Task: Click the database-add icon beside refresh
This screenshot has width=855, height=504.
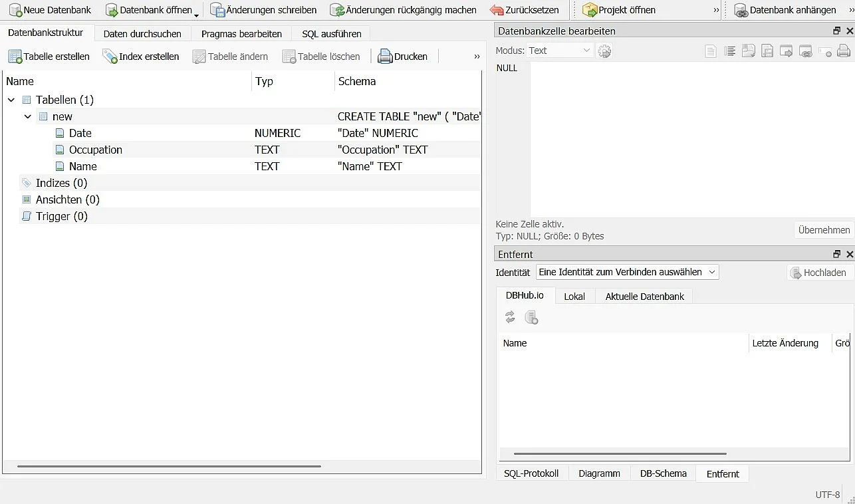Action: [x=531, y=318]
